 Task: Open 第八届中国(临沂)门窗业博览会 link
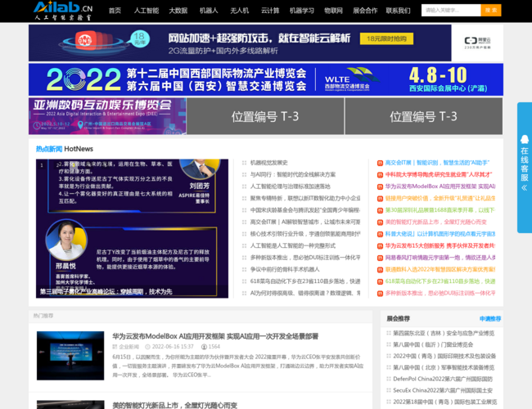(x=433, y=344)
